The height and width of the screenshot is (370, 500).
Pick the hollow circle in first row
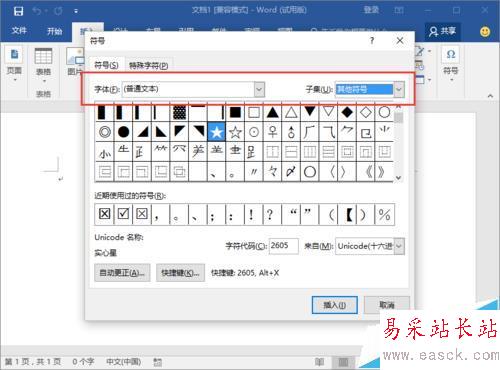pos(384,112)
